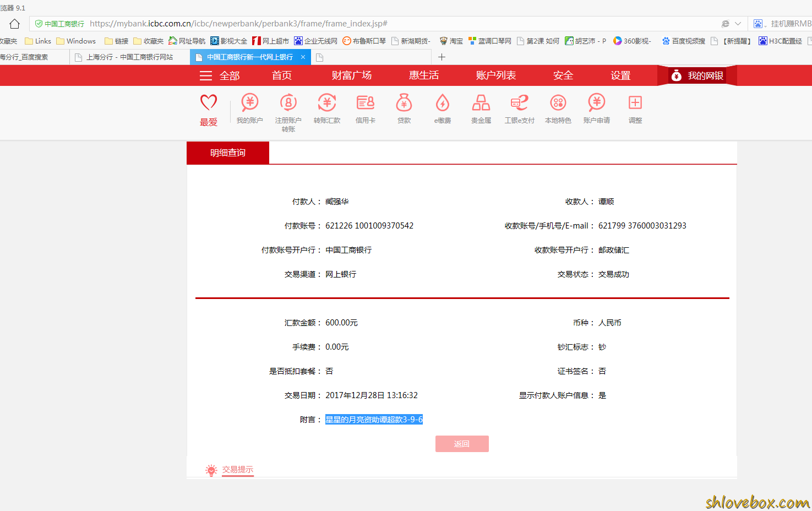Click the transaction date 2017年12月28日 13:16:32
The image size is (812, 511).
[x=372, y=395]
